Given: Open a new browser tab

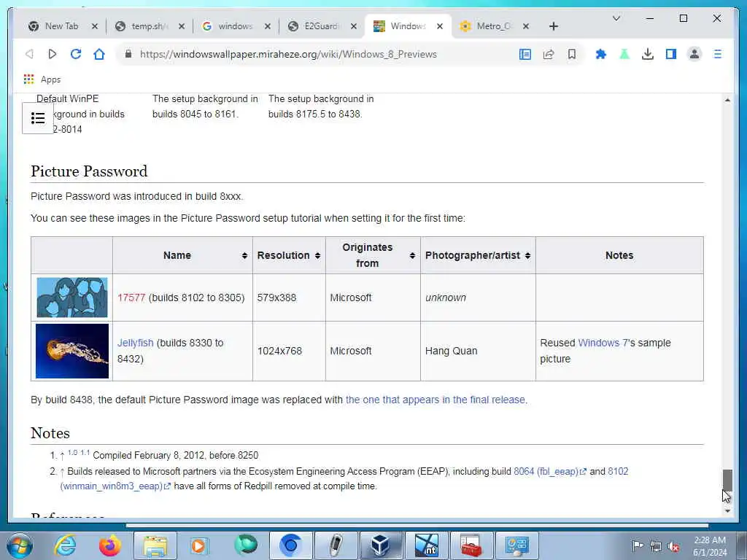Looking at the screenshot, I should pyautogui.click(x=553, y=26).
